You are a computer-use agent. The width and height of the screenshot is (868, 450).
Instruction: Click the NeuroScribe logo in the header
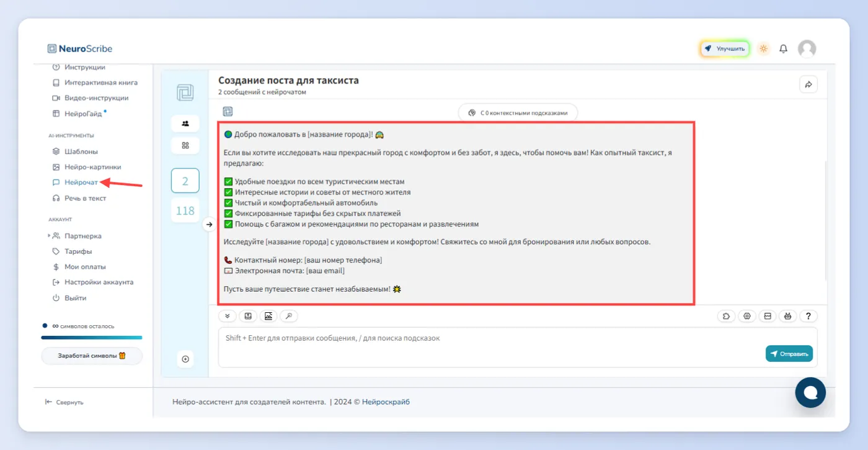80,49
